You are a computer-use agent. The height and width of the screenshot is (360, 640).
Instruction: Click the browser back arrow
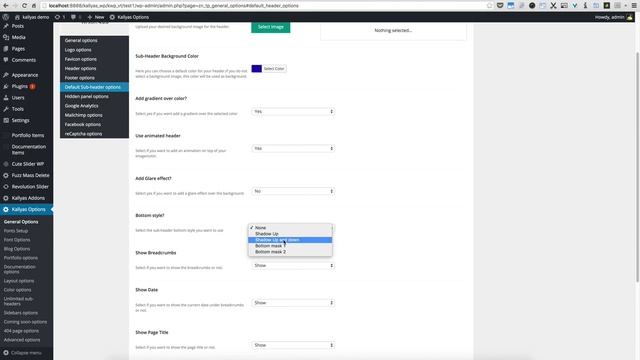pos(6,6)
